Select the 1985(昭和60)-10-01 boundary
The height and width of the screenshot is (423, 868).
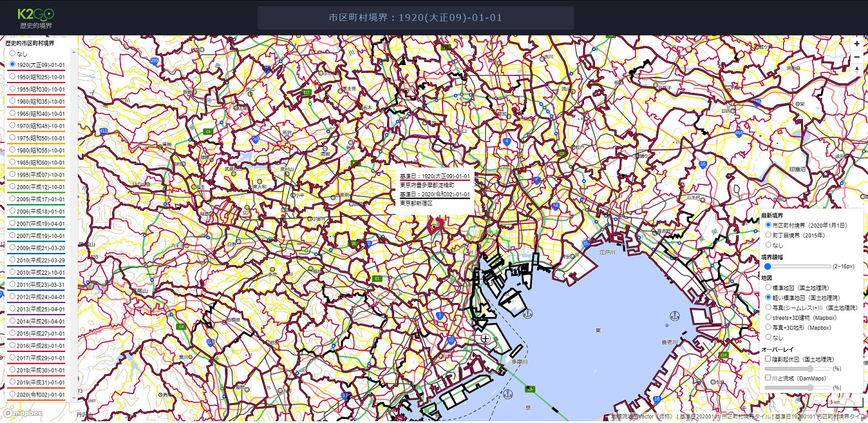tap(12, 162)
